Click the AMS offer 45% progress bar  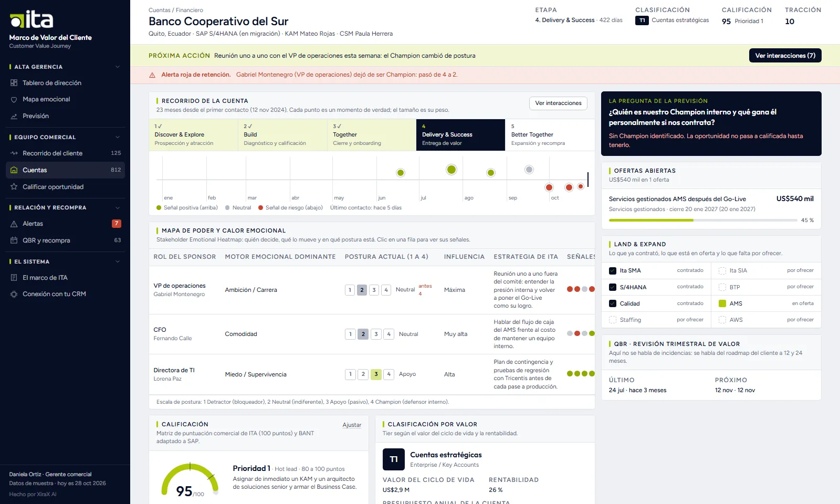pos(702,220)
